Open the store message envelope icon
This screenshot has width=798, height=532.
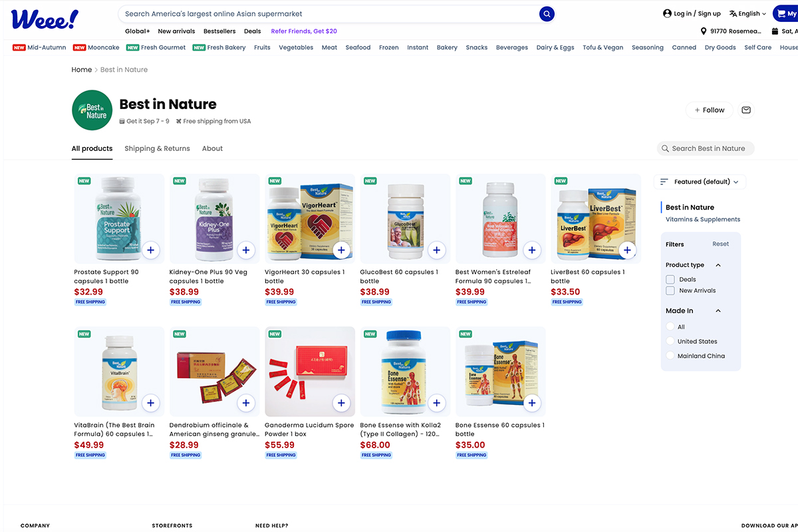coord(746,110)
